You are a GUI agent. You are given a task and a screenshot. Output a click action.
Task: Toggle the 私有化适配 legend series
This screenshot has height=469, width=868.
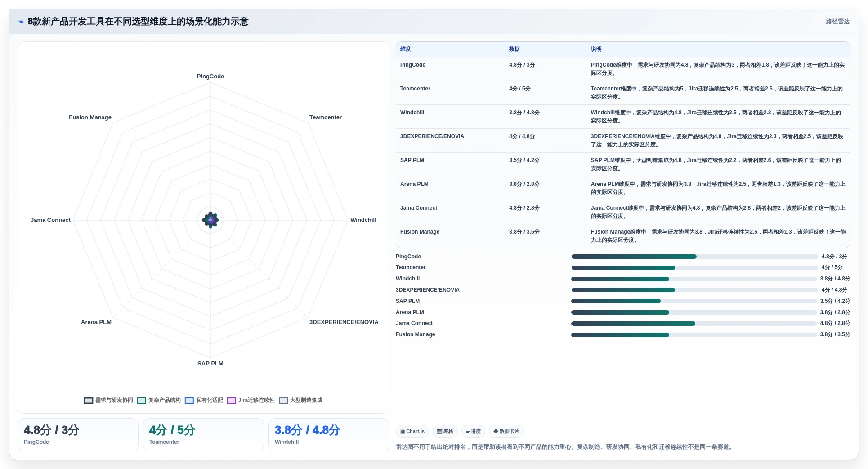204,400
